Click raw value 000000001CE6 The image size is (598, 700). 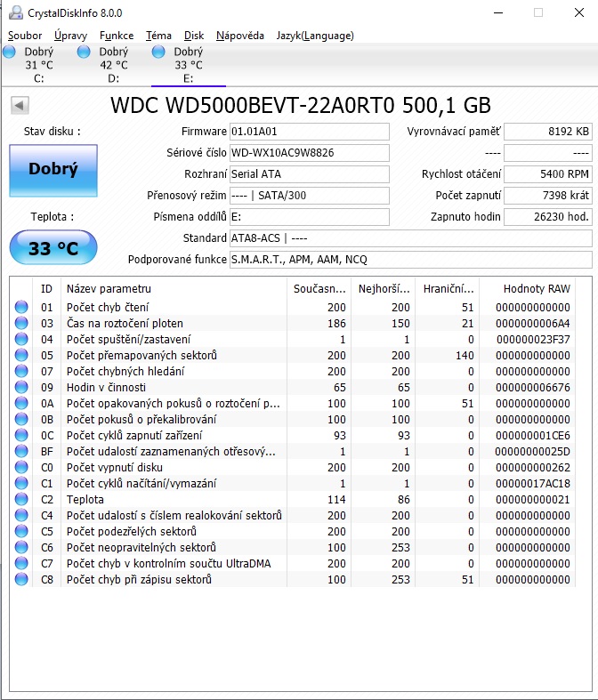point(533,435)
